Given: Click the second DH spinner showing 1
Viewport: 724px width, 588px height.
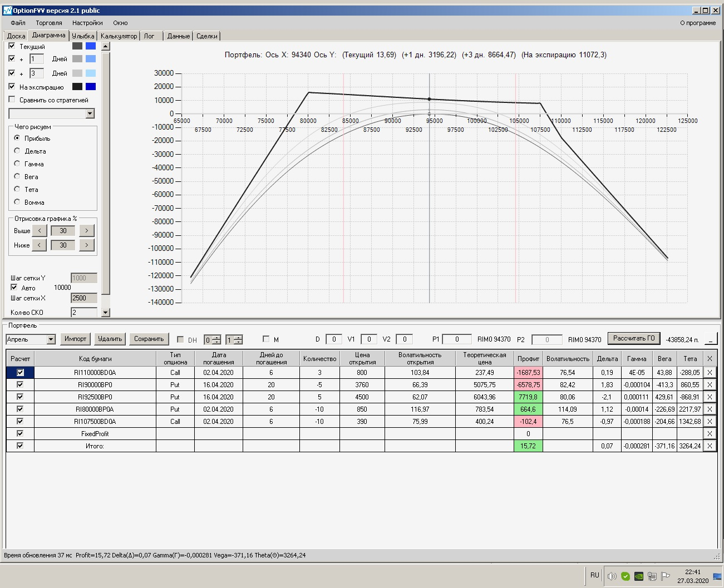Looking at the screenshot, I should 234,339.
